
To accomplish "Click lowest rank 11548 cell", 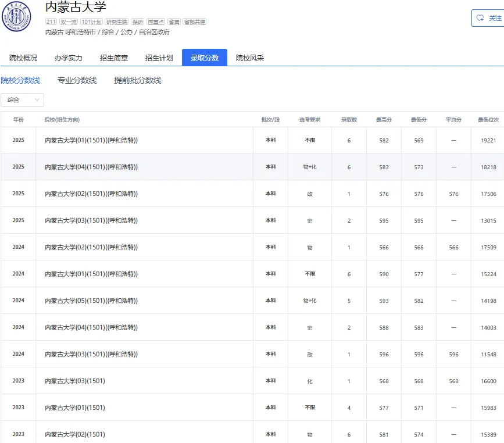I will (488, 354).
